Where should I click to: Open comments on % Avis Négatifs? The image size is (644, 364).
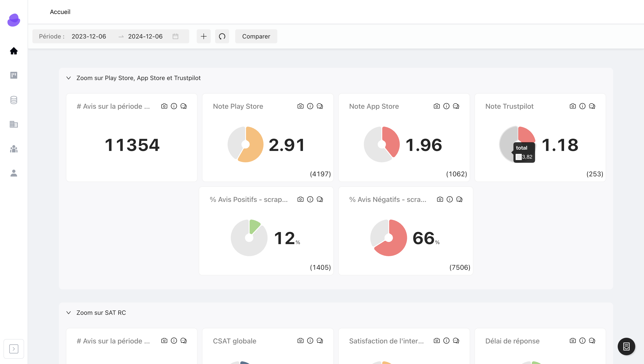[x=459, y=199]
